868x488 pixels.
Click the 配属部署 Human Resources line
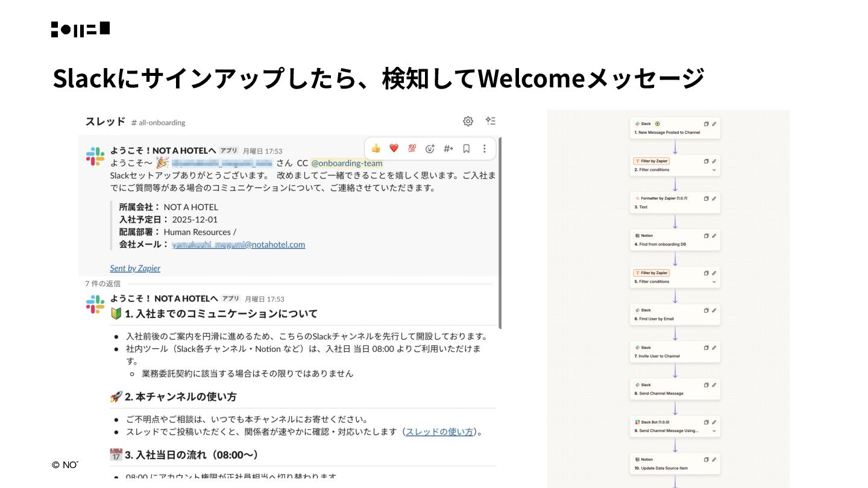[178, 232]
